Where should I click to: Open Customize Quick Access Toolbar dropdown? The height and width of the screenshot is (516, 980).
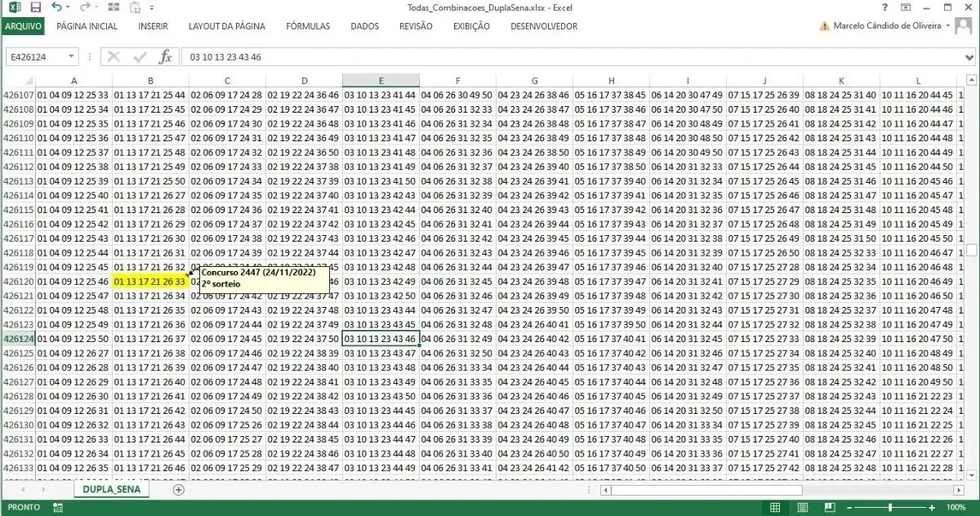coord(154,9)
